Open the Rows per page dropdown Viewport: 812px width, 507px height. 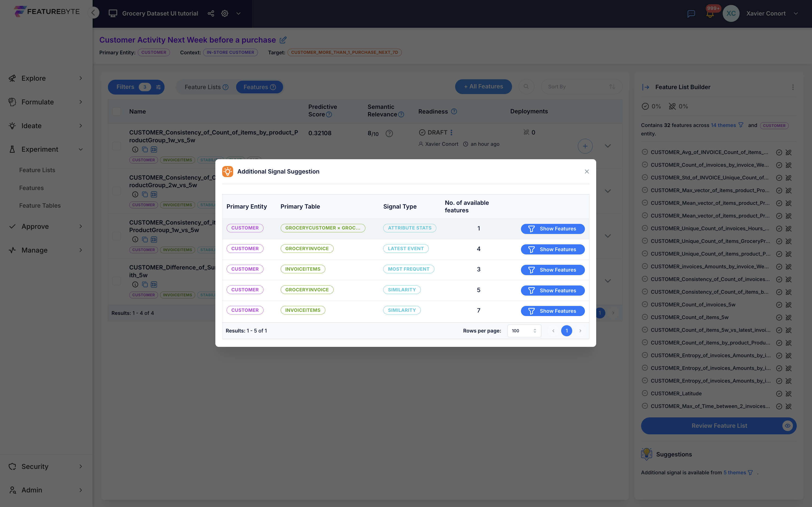(524, 331)
